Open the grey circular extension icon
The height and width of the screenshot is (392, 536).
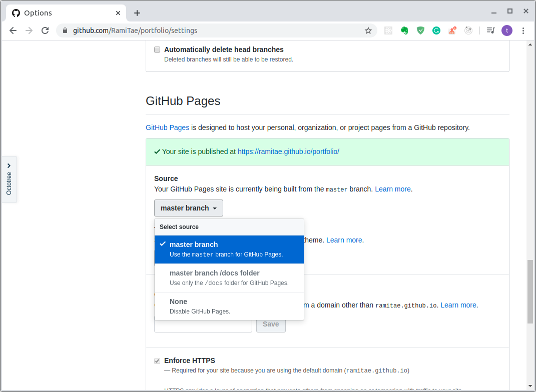click(x=468, y=30)
